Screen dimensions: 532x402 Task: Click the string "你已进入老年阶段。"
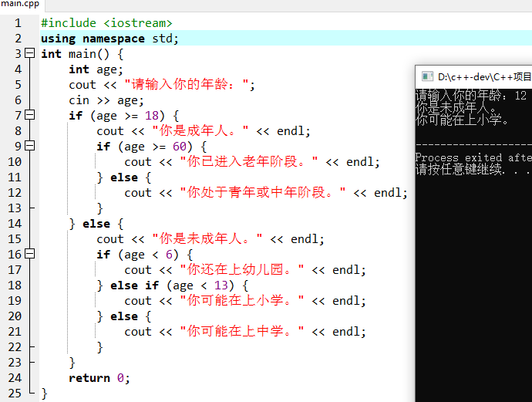pyautogui.click(x=249, y=161)
